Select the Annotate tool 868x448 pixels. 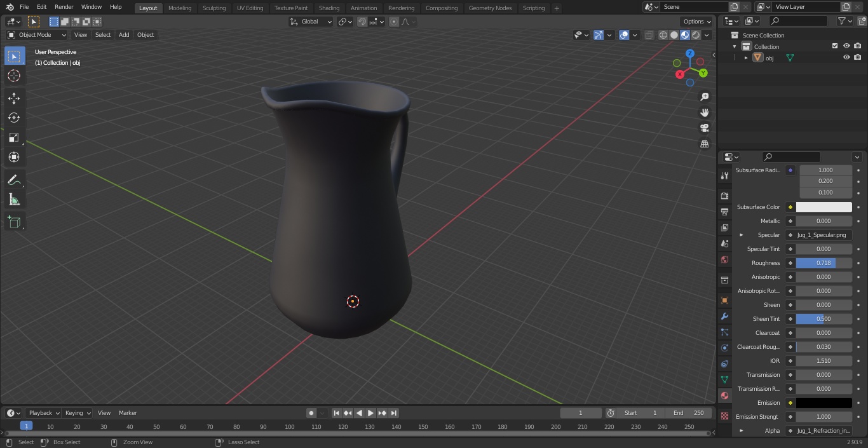point(14,180)
